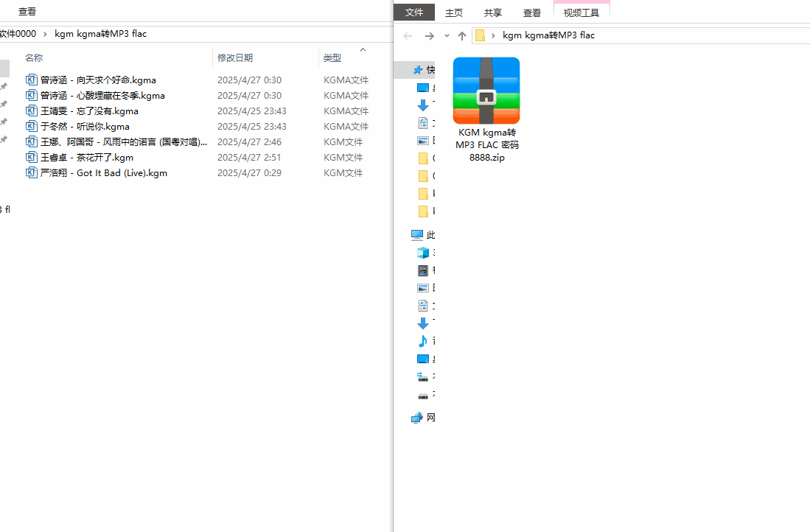This screenshot has width=810, height=532.
Task: Click the KGM文件 type in the 严浩翔 row
Action: (343, 173)
